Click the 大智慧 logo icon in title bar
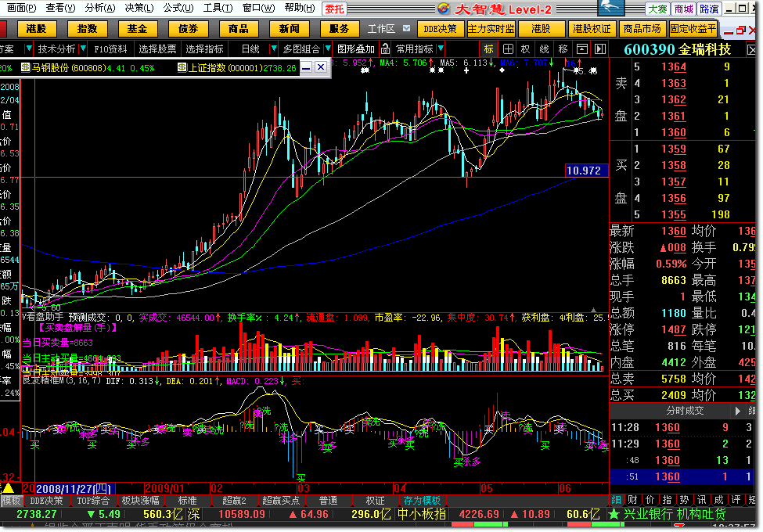This screenshot has width=763, height=532. click(443, 9)
